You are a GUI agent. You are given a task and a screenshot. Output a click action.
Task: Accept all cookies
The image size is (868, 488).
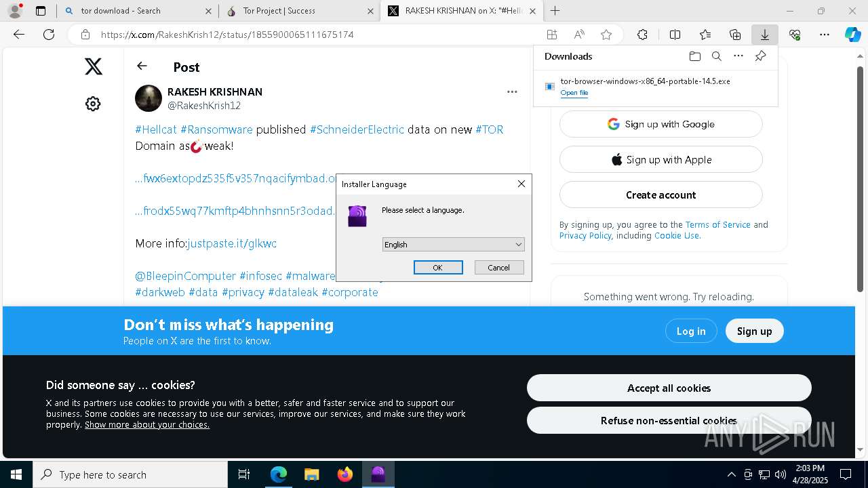[x=669, y=388]
